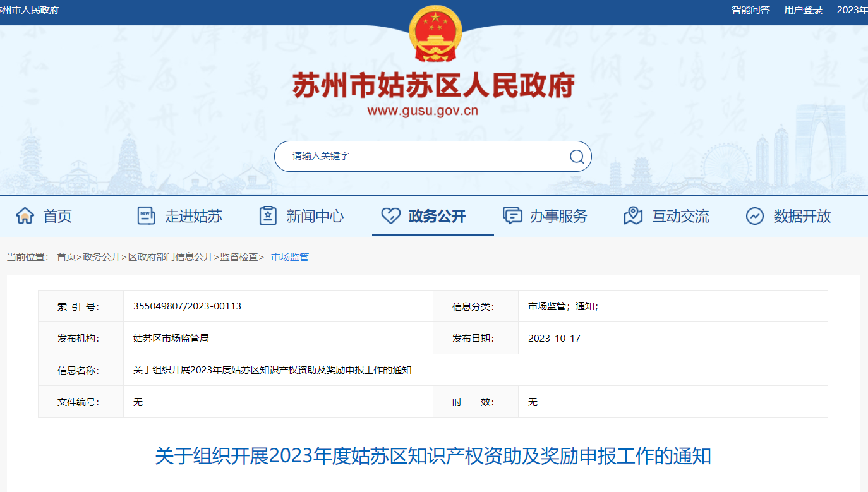The width and height of the screenshot is (868, 492).
Task: Select the 市场监管 breadcrumb item
Action: point(289,257)
